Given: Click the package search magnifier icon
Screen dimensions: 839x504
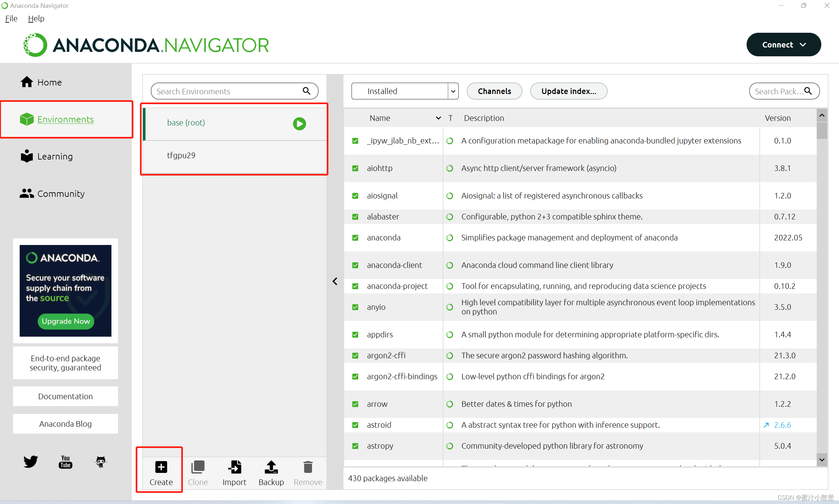Looking at the screenshot, I should (808, 91).
